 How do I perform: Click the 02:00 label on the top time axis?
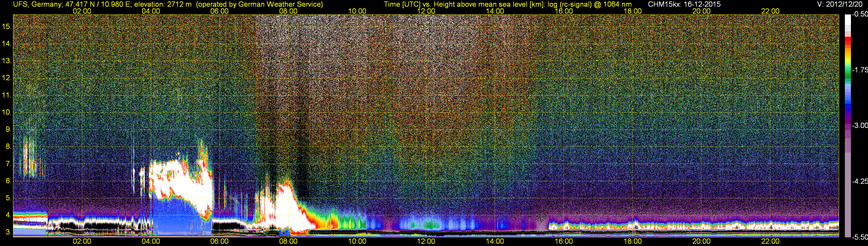(x=82, y=11)
